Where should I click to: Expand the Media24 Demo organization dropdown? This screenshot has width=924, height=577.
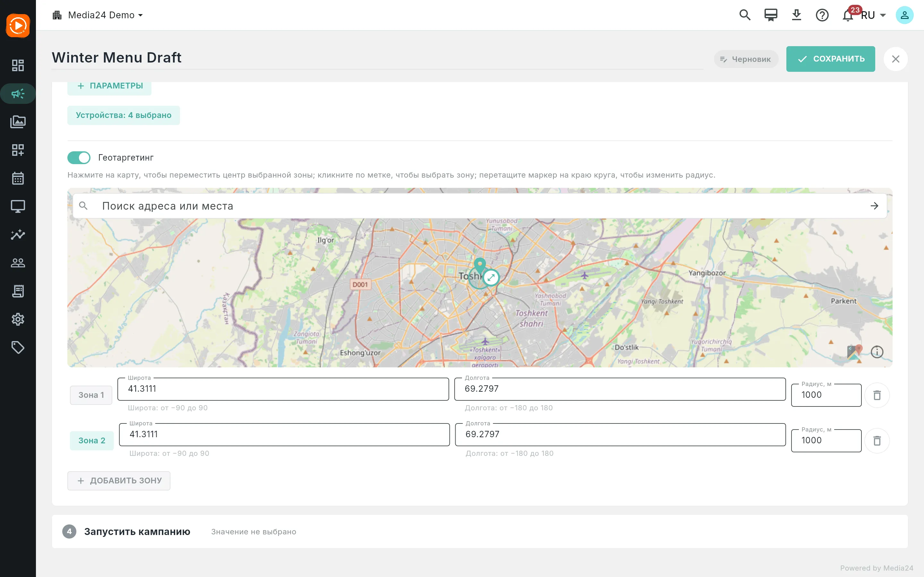[98, 15]
